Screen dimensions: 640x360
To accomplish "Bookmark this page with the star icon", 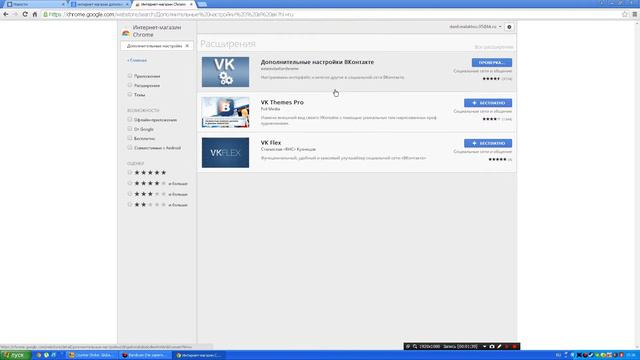I will (625, 14).
